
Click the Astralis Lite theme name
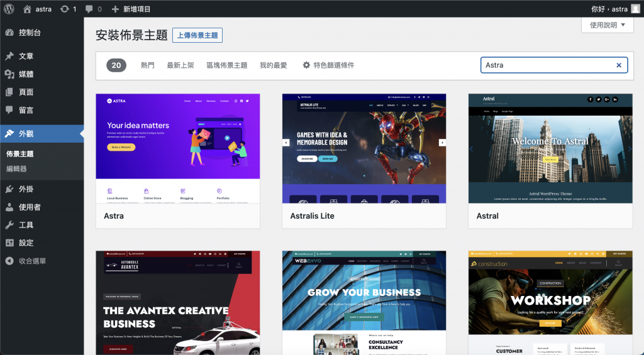click(x=312, y=216)
